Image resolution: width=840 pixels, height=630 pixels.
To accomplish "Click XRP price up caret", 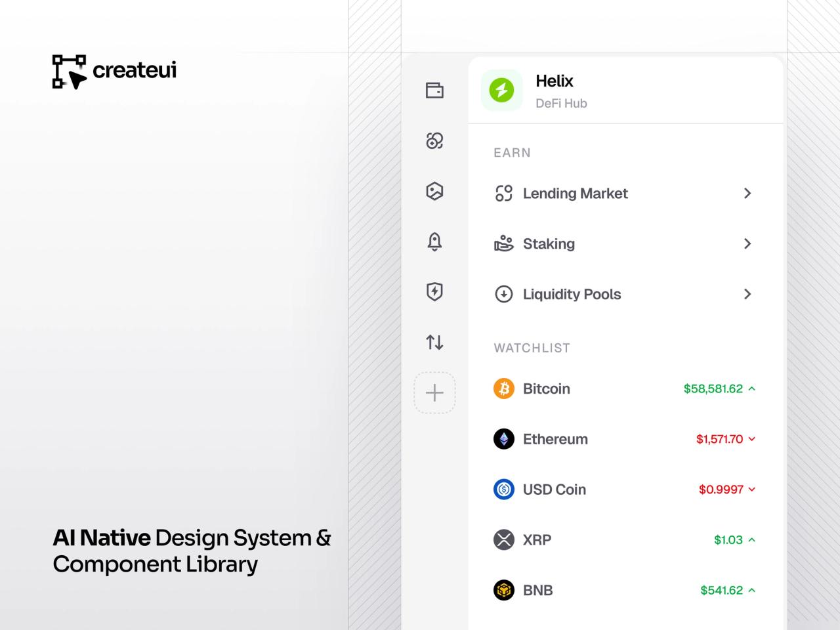I will pyautogui.click(x=752, y=539).
